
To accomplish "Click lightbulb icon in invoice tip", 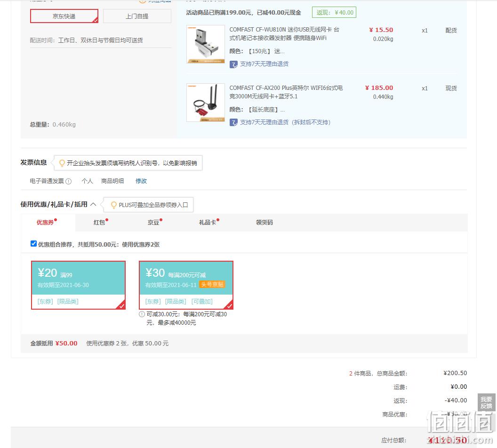I will pos(62,163).
